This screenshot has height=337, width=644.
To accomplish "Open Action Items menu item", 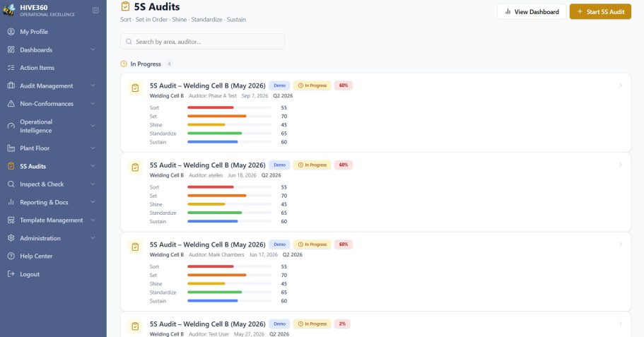I will tap(53, 68).
